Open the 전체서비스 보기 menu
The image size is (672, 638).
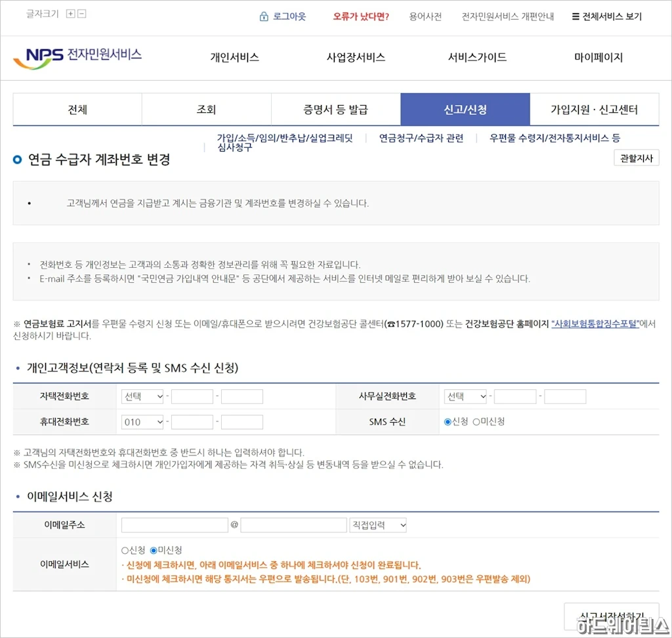pos(607,16)
